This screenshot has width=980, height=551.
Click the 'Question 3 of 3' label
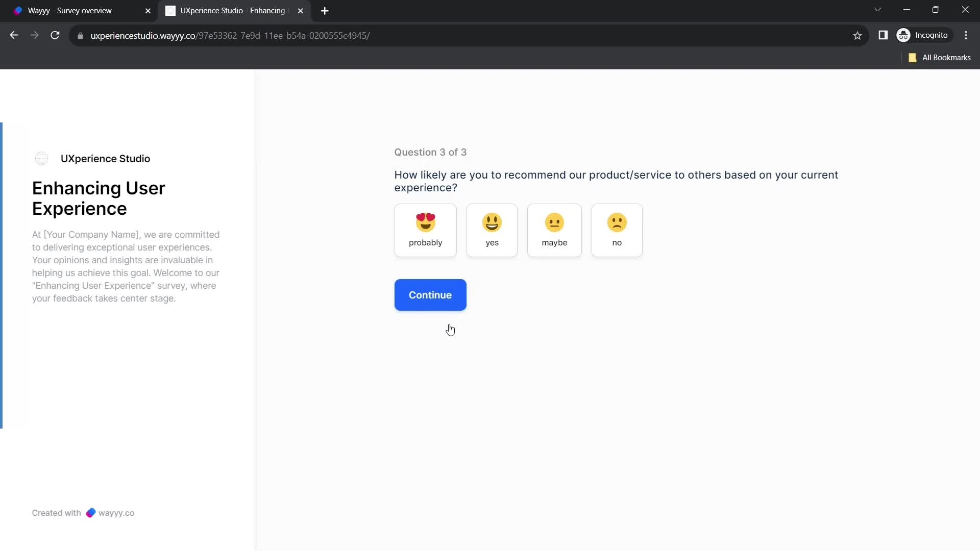click(430, 152)
